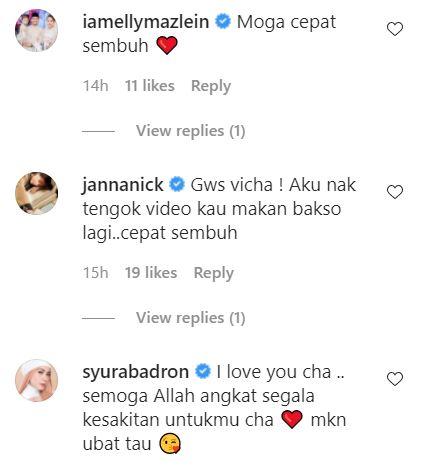Click verified badge beside jannanick

tap(177, 185)
